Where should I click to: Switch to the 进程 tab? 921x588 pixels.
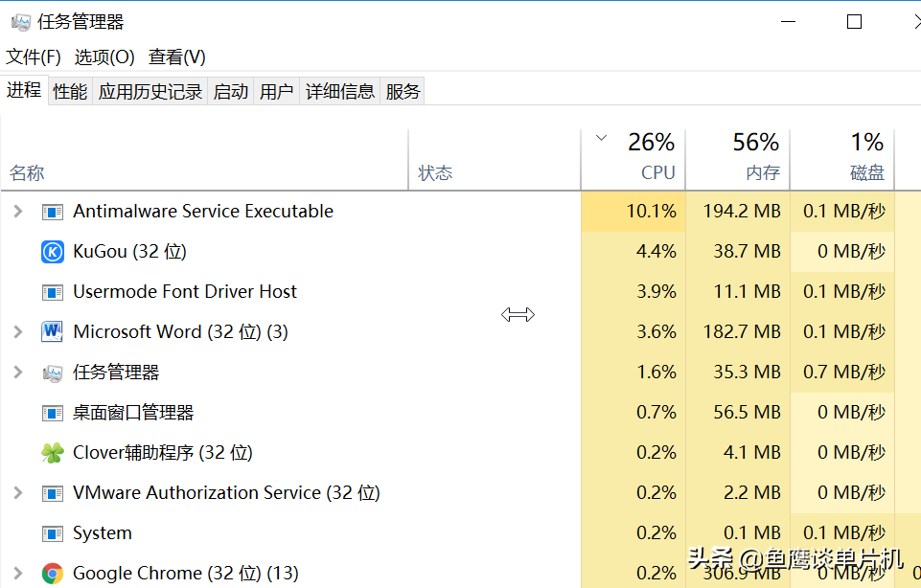pyautogui.click(x=24, y=90)
